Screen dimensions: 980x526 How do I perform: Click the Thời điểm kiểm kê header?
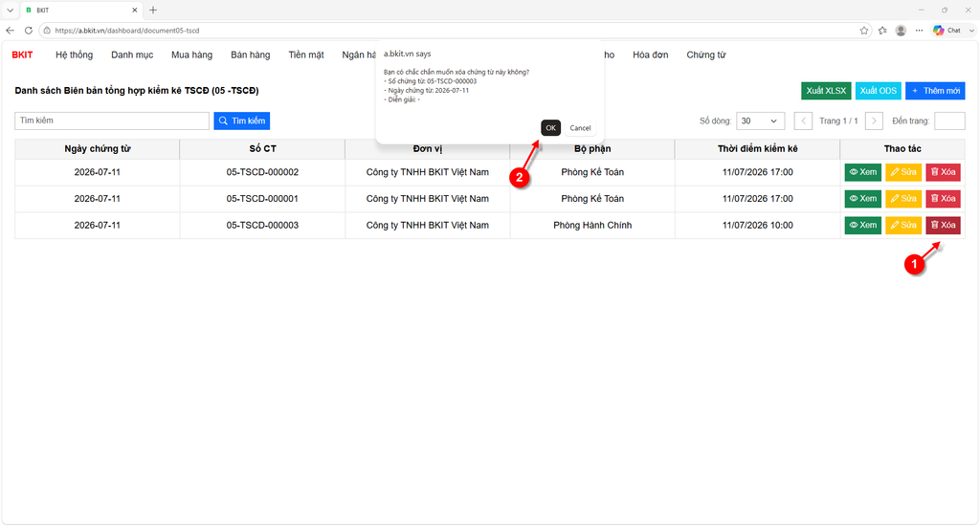click(758, 148)
